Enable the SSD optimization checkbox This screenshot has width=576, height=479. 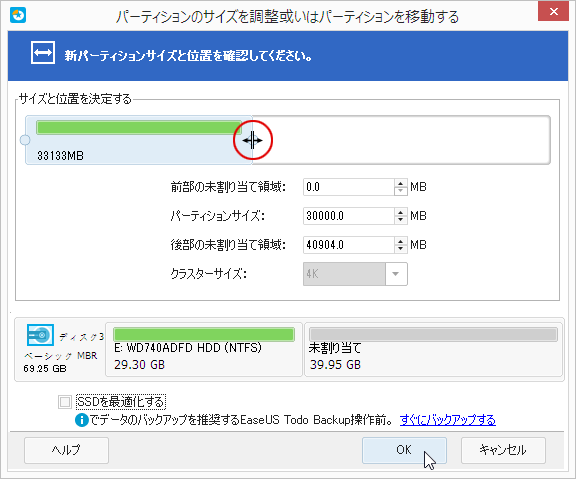coord(65,402)
